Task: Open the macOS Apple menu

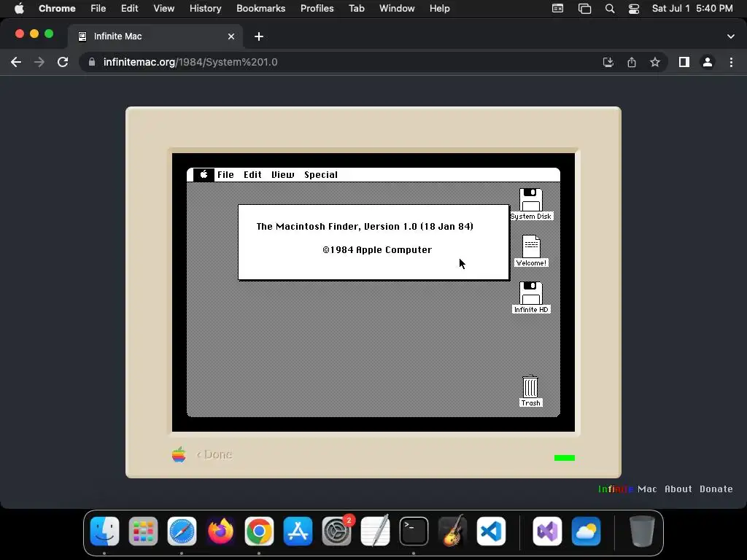Action: pos(19,9)
